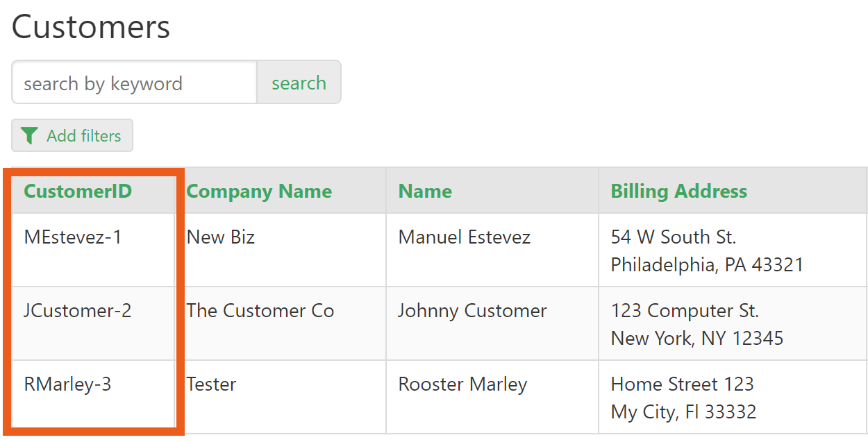Sort by Billing Address column header
The width and height of the screenshot is (868, 442).
[x=678, y=192]
